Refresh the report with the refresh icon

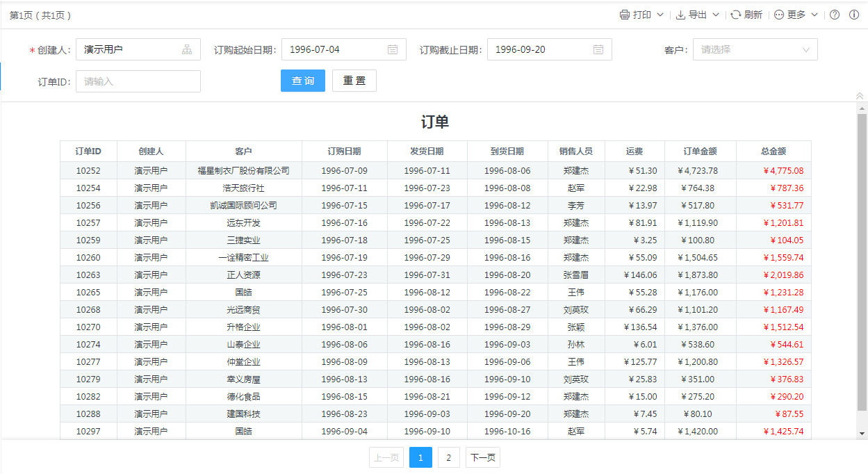[x=735, y=15]
